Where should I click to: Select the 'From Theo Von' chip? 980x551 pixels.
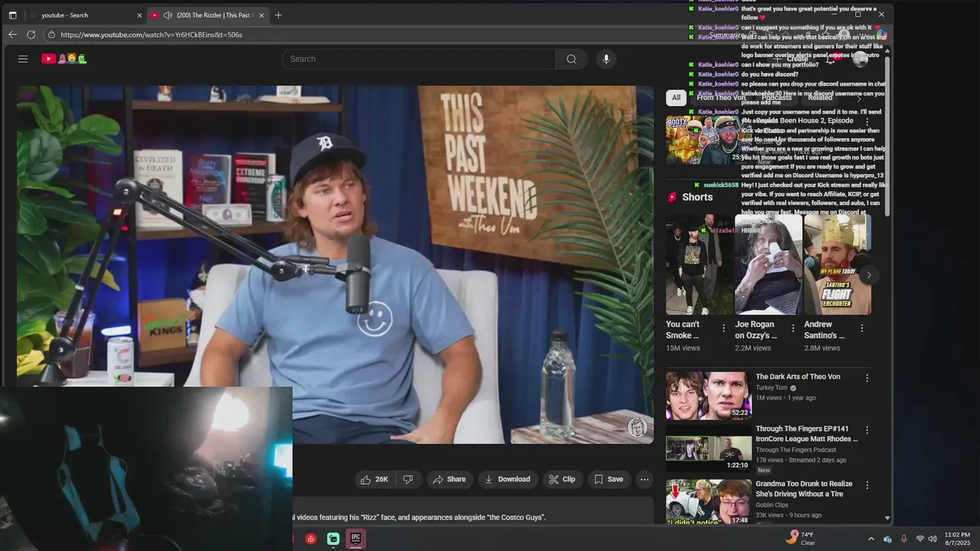click(720, 98)
